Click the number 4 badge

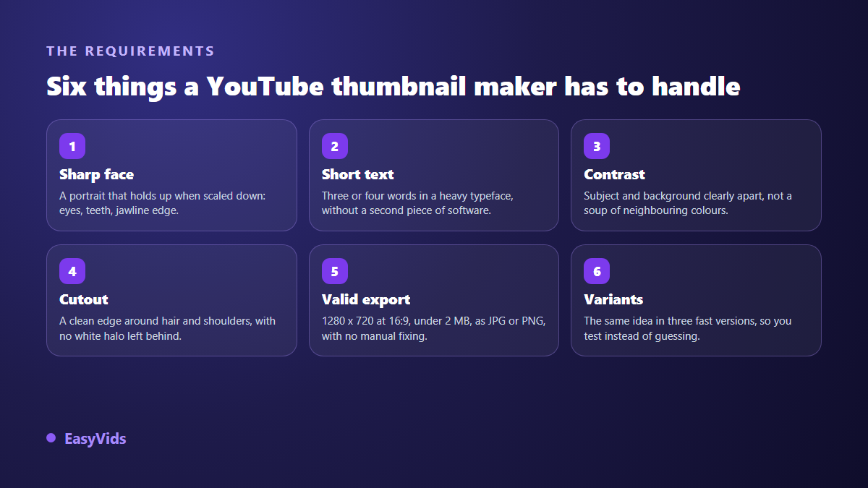click(x=72, y=271)
